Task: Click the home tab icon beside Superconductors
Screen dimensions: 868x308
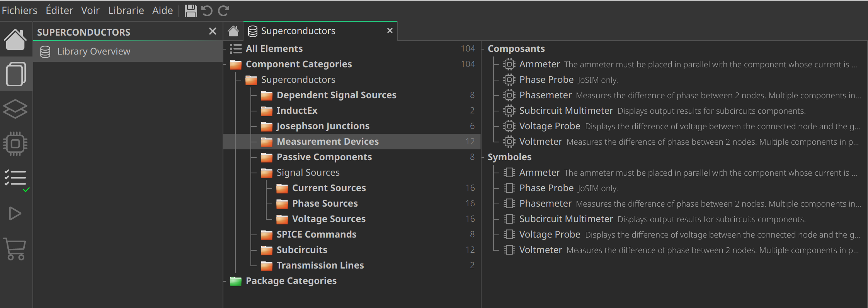Action: 233,31
